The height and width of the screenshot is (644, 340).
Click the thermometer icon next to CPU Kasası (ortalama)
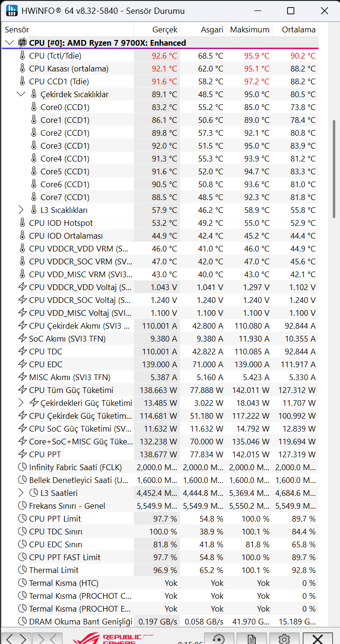coord(22,69)
